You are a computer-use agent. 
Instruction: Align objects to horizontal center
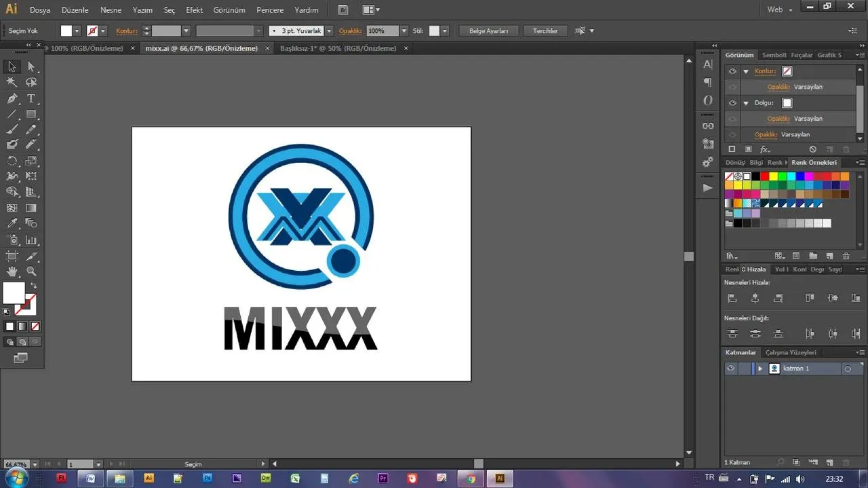point(755,298)
